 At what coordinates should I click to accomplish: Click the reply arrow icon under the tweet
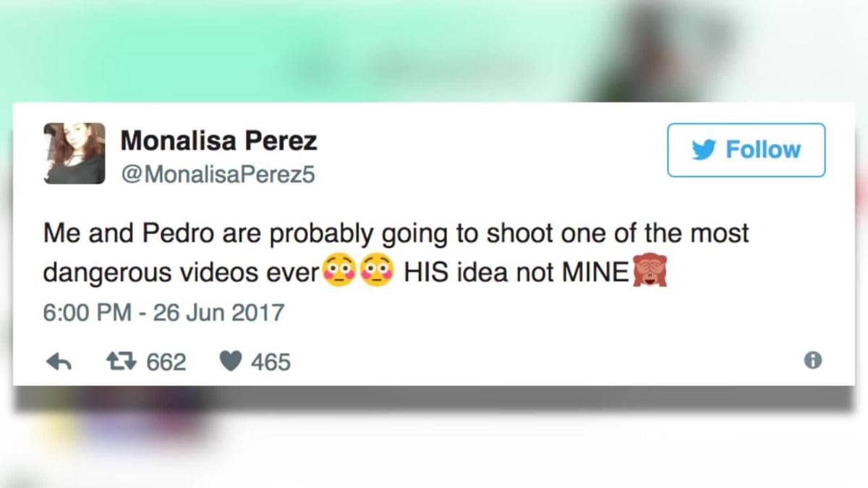point(57,361)
